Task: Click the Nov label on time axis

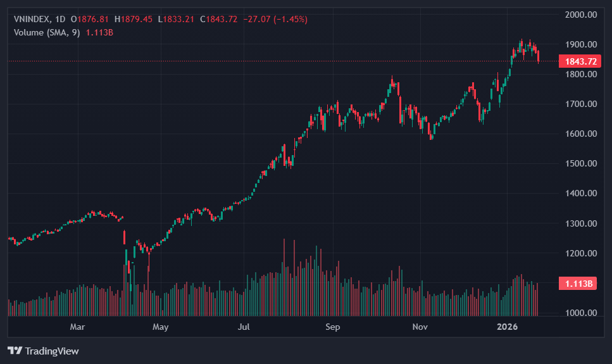Action: point(420,327)
